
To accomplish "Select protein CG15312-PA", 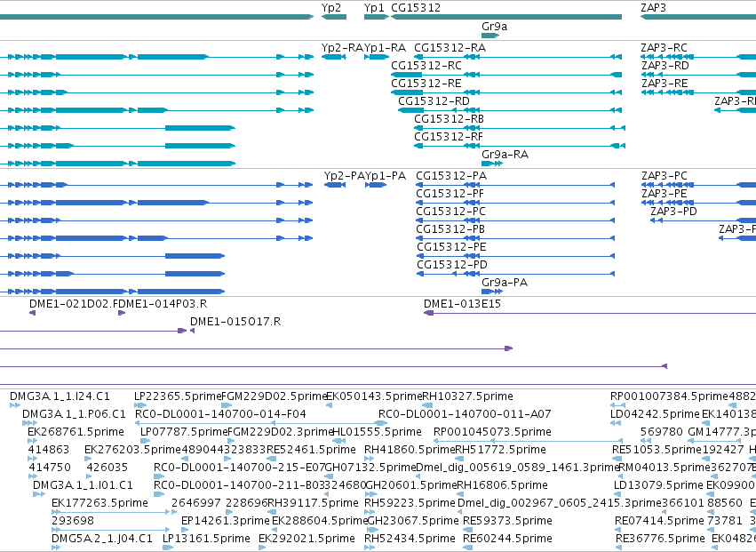I will [x=451, y=176].
